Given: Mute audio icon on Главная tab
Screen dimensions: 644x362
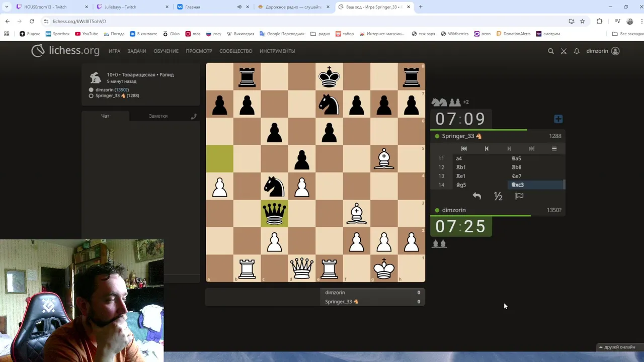Looking at the screenshot, I should point(239,7).
